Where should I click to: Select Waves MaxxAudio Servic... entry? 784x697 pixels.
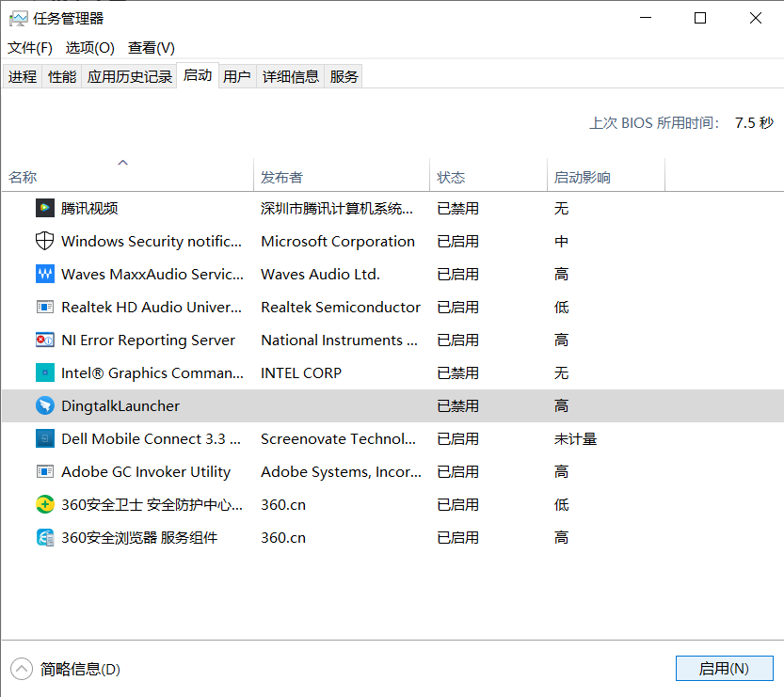(x=152, y=275)
